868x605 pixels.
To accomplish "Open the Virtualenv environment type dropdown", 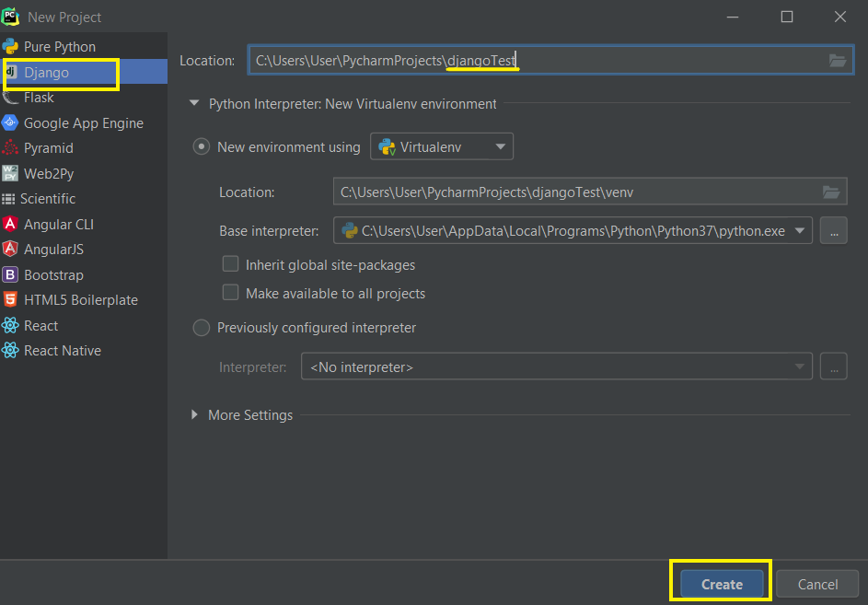I will click(x=441, y=146).
